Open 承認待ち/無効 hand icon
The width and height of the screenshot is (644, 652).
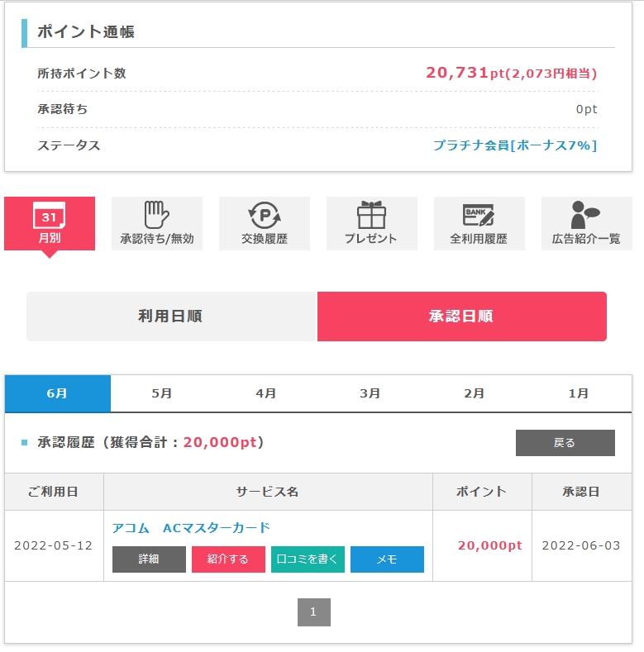pos(156,217)
